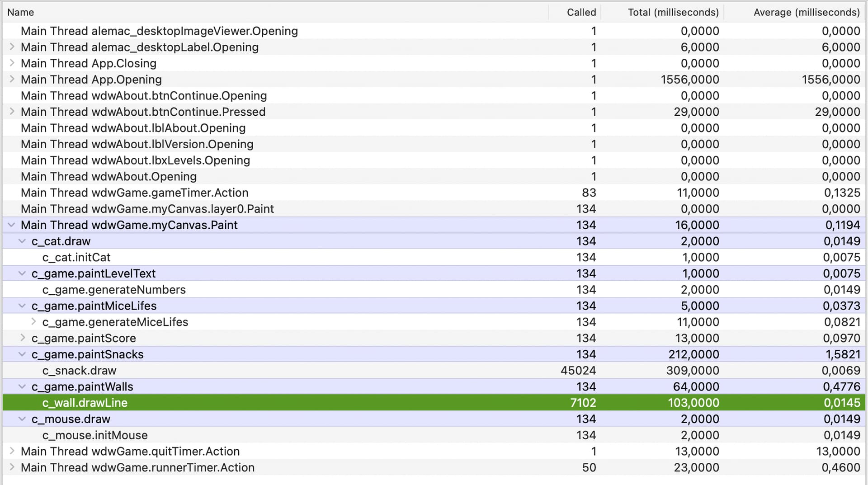
Task: Select Main Thread alemac_desktopLabel.Opening text
Action: (x=140, y=47)
